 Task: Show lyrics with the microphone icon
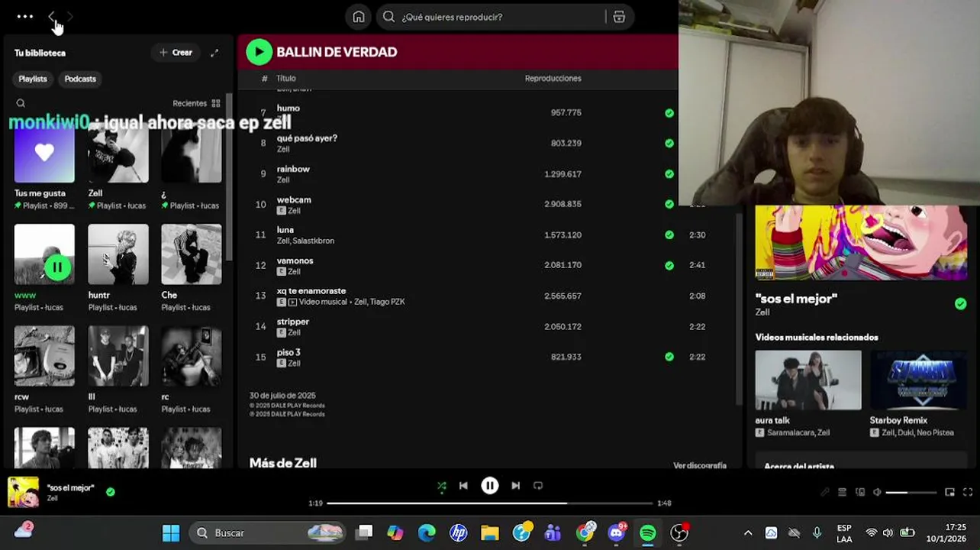tap(824, 493)
